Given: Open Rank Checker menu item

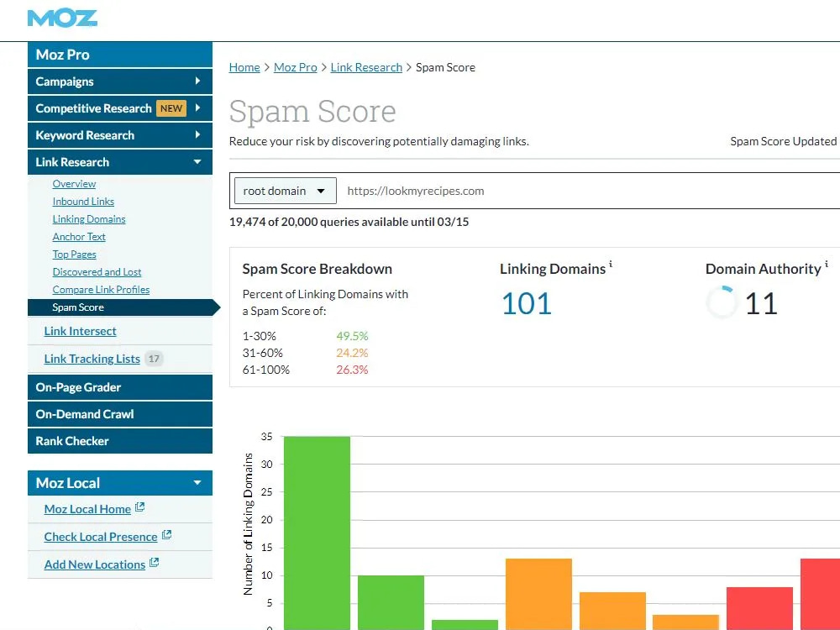Looking at the screenshot, I should tap(120, 441).
